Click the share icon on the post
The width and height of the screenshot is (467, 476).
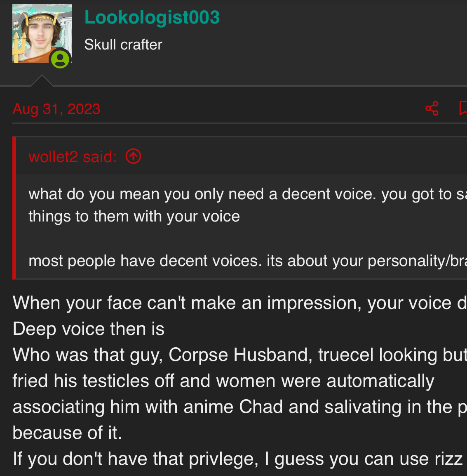click(432, 108)
